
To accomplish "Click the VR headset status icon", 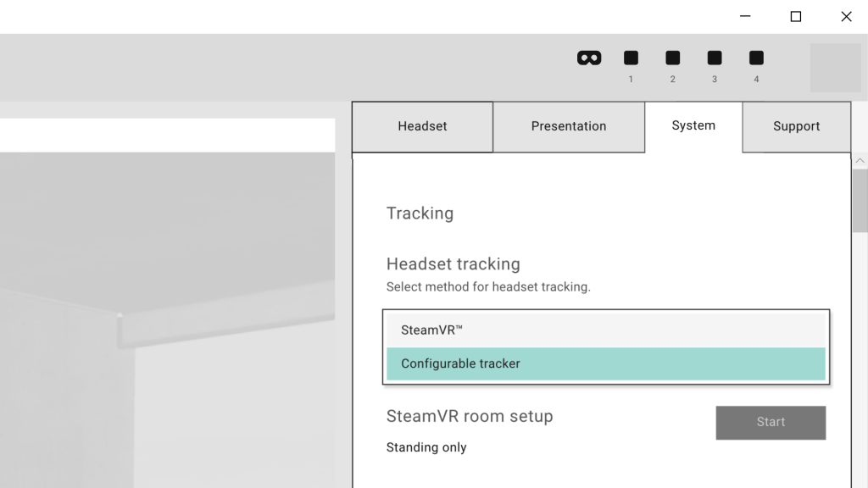I will (589, 58).
